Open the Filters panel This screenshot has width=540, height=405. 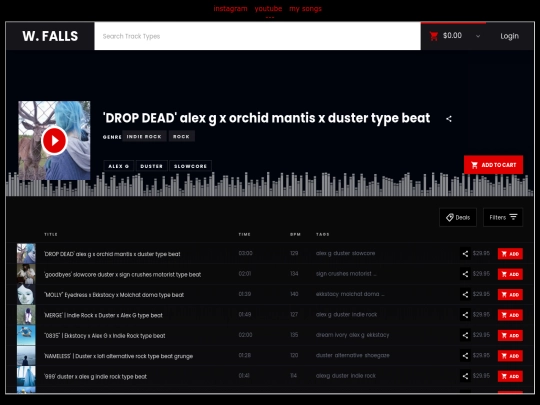pos(503,217)
